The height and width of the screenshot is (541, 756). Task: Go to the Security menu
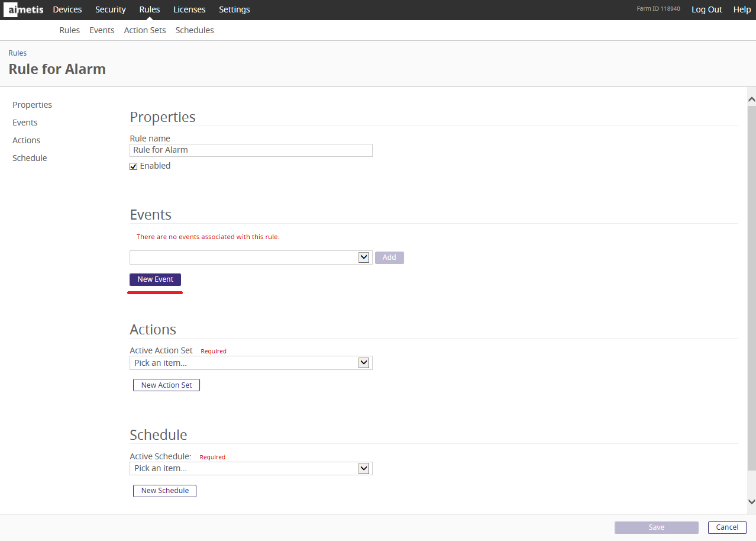tap(111, 9)
